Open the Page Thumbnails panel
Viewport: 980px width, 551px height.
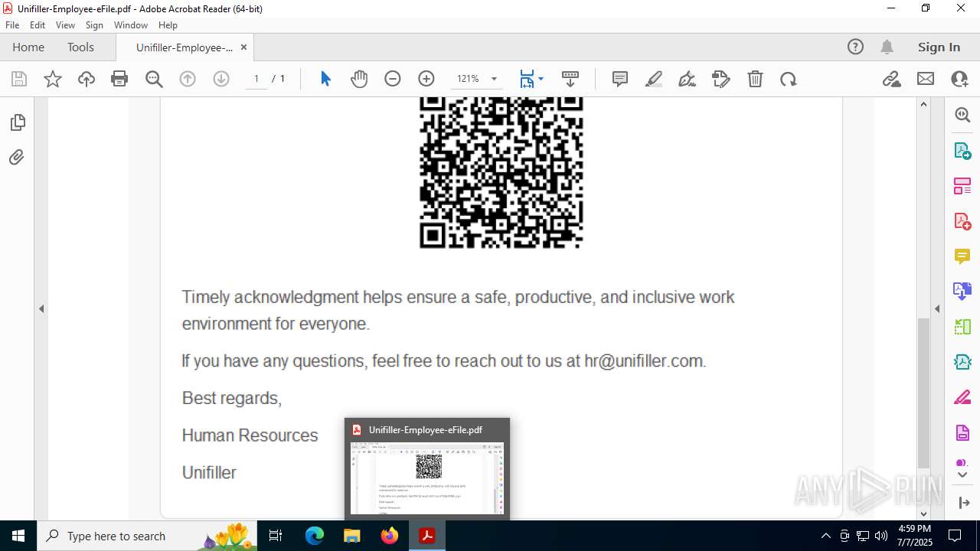pos(17,122)
